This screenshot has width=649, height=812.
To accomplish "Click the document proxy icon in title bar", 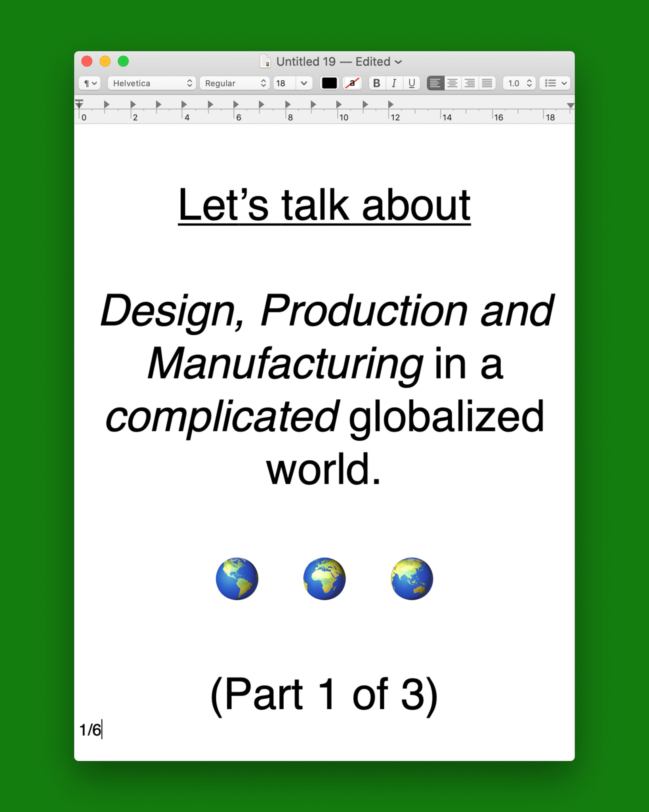I will (x=265, y=61).
